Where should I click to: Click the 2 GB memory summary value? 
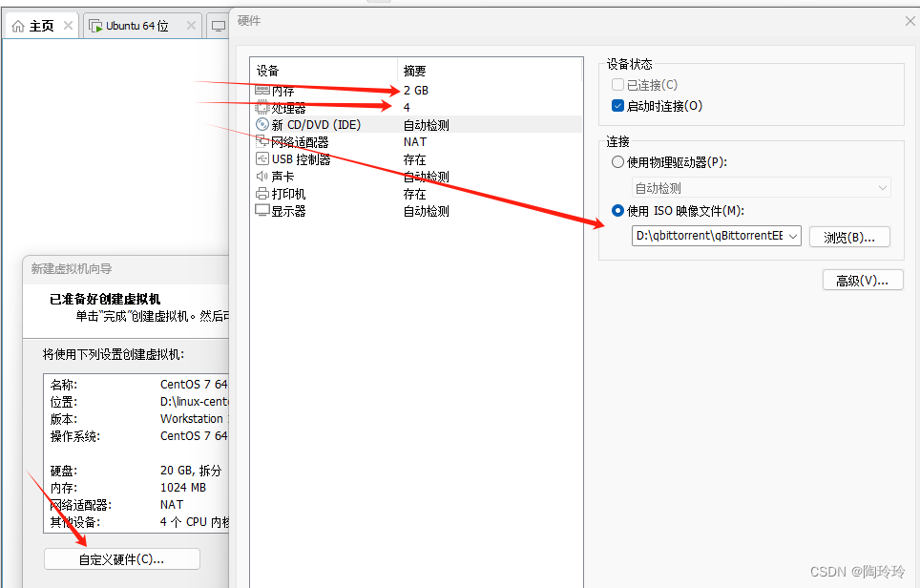(416, 91)
